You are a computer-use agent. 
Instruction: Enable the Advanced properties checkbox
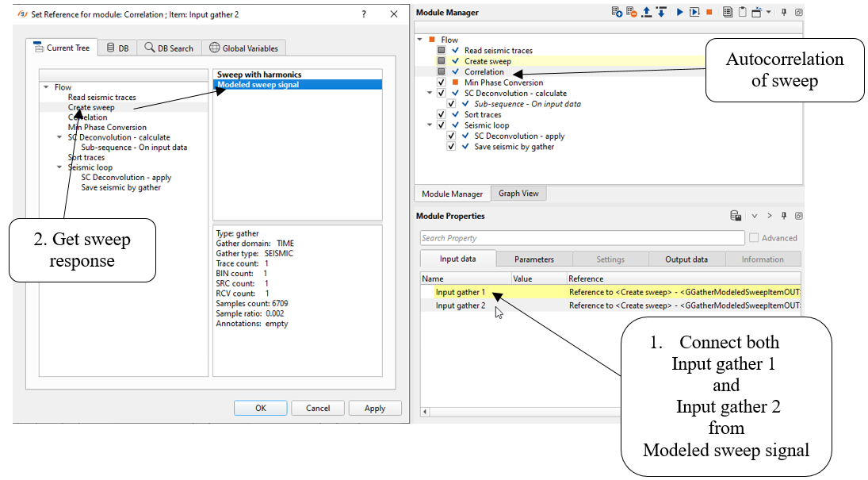pos(754,238)
